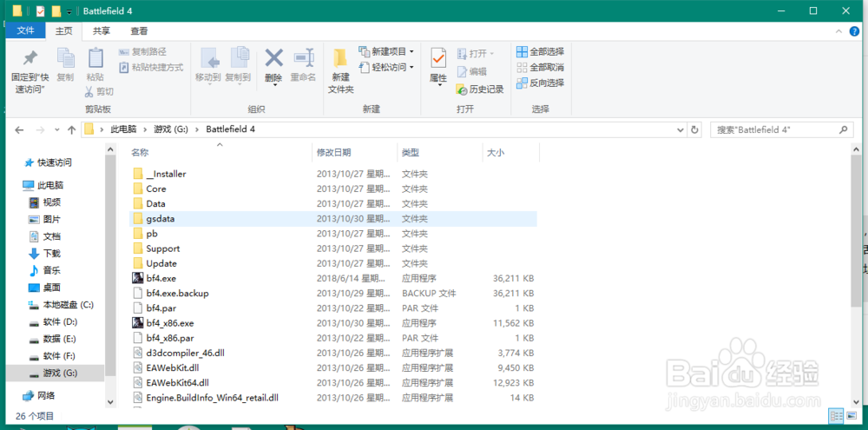Click Select none (全部取消)
The height and width of the screenshot is (430, 868).
(540, 68)
